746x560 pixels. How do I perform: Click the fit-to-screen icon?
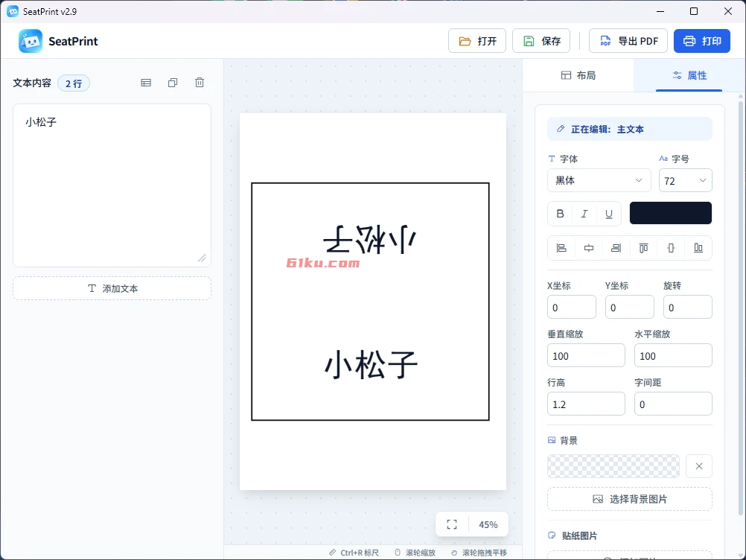[452, 524]
